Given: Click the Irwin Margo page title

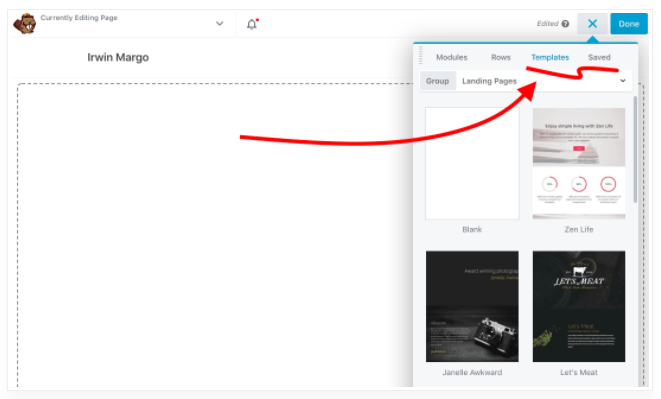Looking at the screenshot, I should click(x=118, y=57).
